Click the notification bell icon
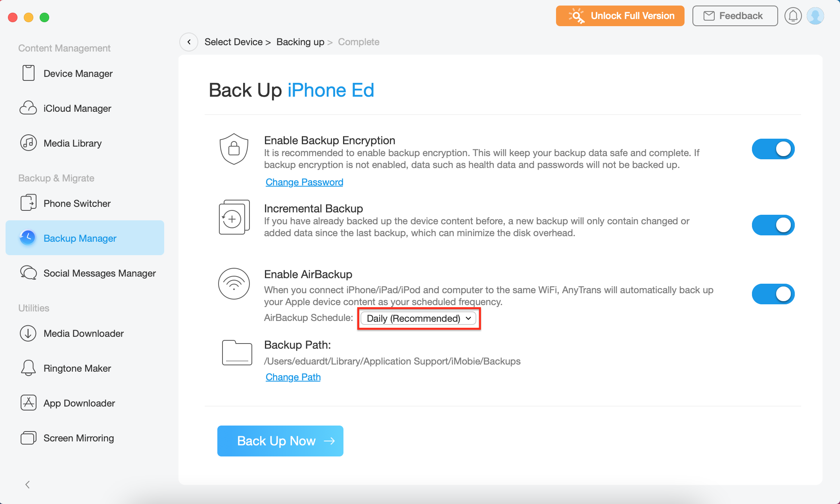This screenshot has width=840, height=504. pyautogui.click(x=793, y=16)
